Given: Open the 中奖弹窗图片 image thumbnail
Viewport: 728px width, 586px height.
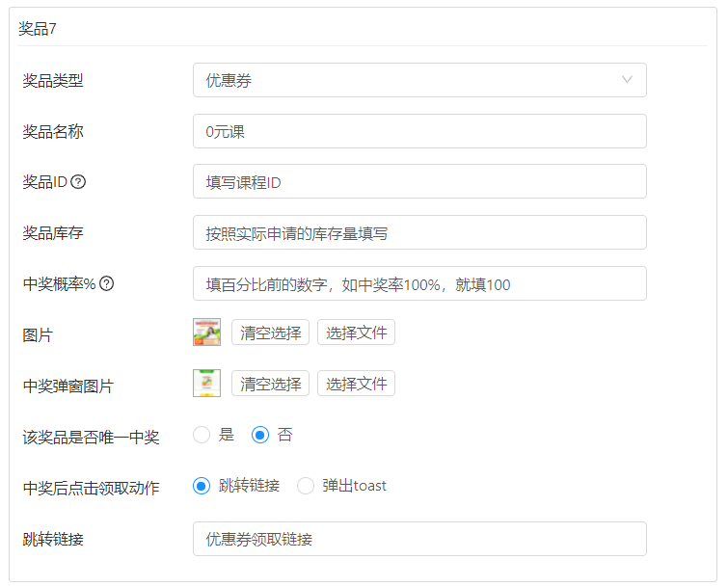Looking at the screenshot, I should (207, 384).
